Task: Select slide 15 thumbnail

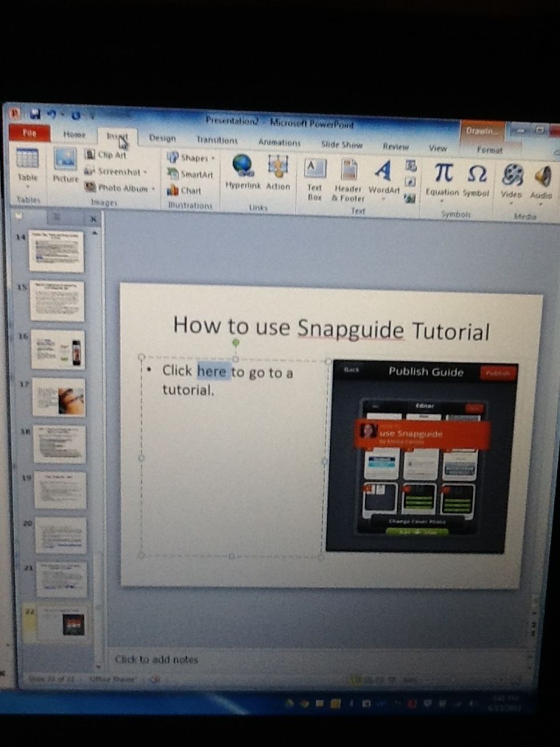Action: point(57,301)
